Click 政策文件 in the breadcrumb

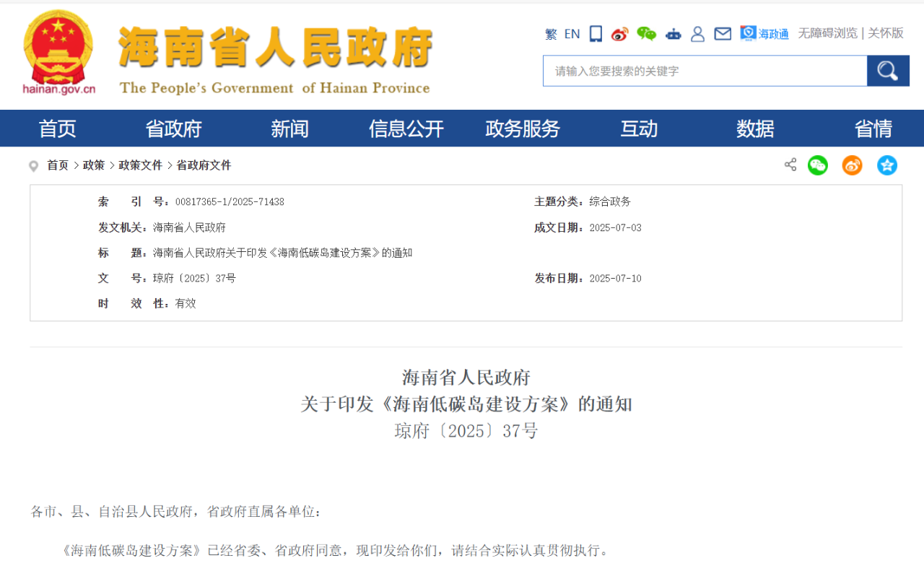coord(141,165)
